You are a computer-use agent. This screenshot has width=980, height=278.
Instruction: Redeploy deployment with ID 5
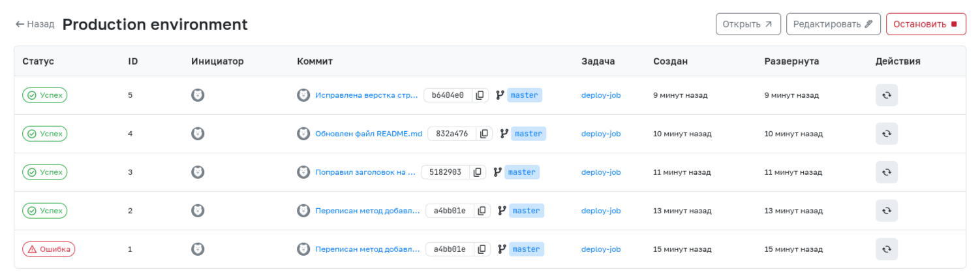[x=887, y=95]
